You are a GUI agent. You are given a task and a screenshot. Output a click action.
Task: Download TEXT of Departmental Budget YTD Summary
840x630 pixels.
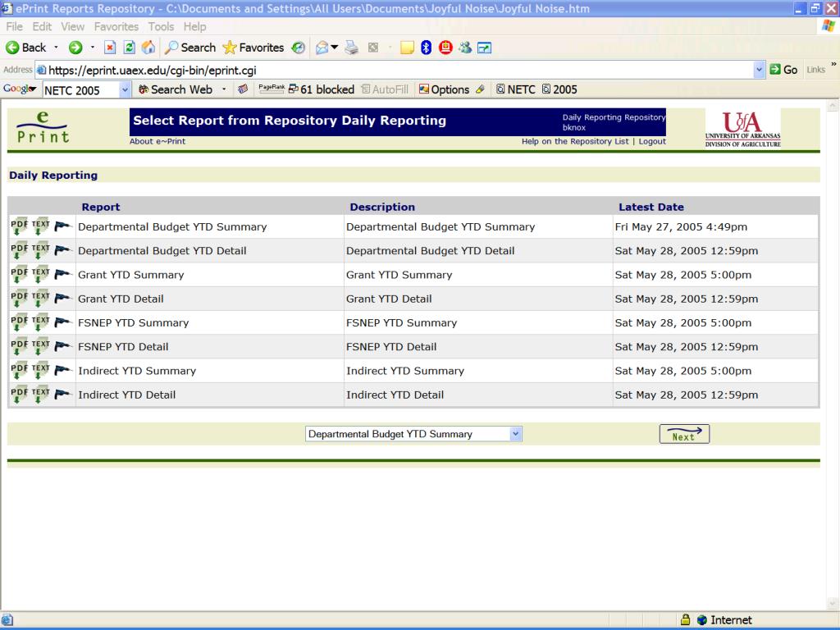coord(41,226)
